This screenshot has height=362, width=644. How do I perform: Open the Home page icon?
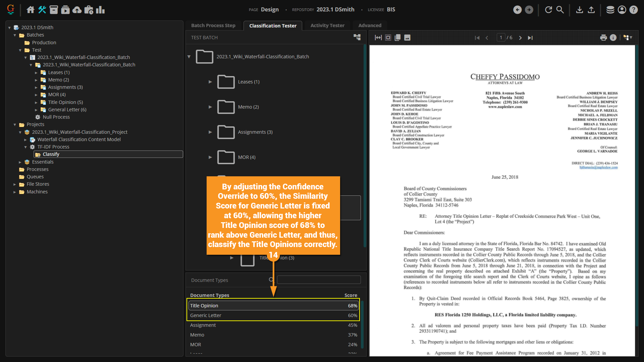[x=31, y=10]
